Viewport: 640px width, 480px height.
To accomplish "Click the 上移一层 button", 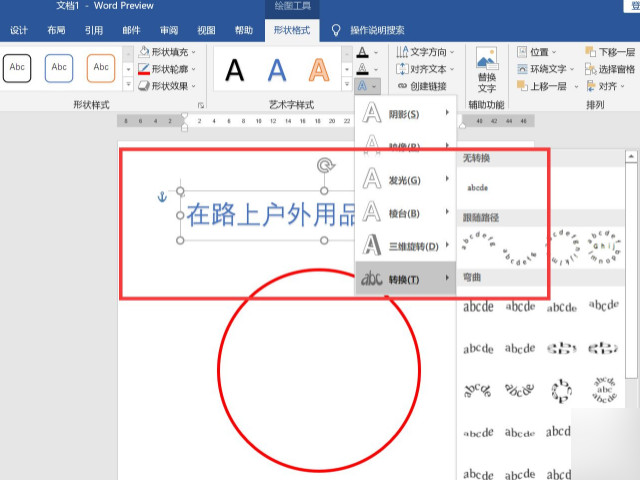I will 541,86.
